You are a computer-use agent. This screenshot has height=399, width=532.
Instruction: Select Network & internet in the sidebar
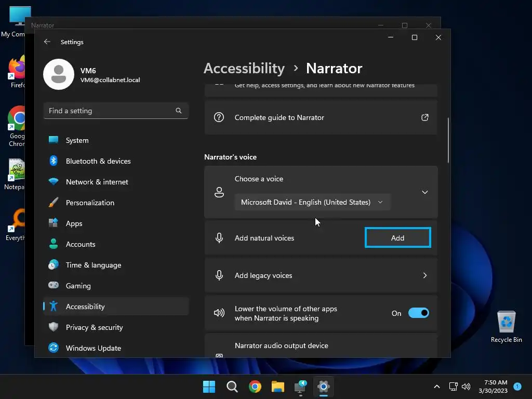pyautogui.click(x=116, y=182)
